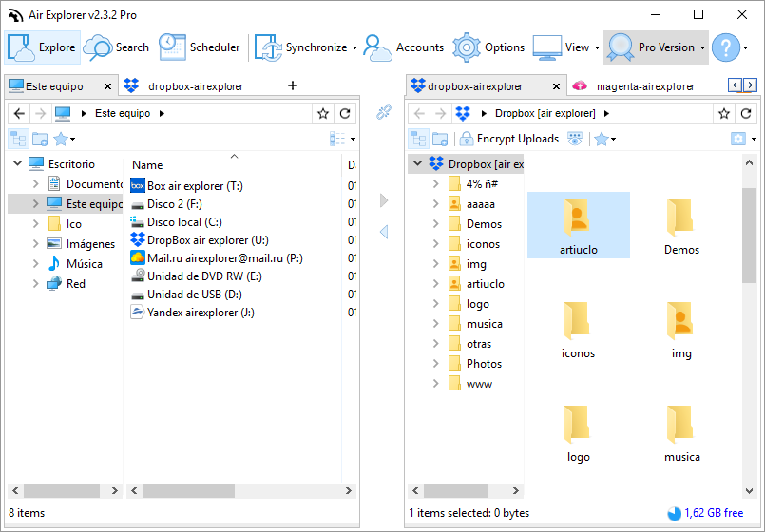Toggle the eye preview icon in Dropbox toolbar
Viewport: 765px width, 532px height.
575,139
